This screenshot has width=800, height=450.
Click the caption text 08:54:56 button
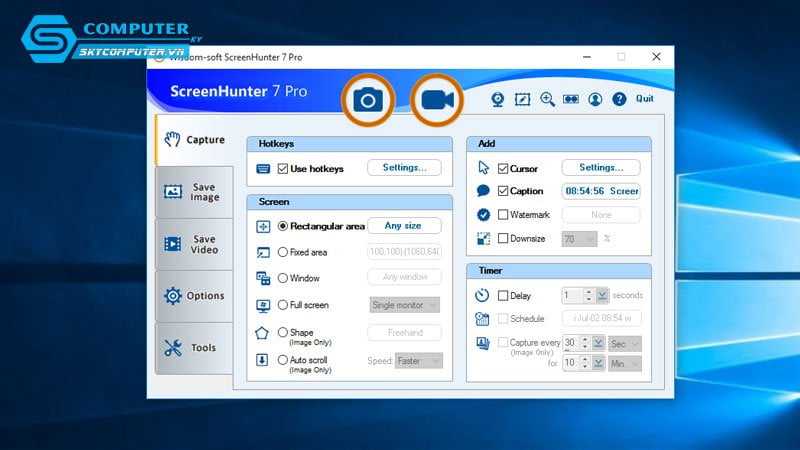tap(601, 191)
